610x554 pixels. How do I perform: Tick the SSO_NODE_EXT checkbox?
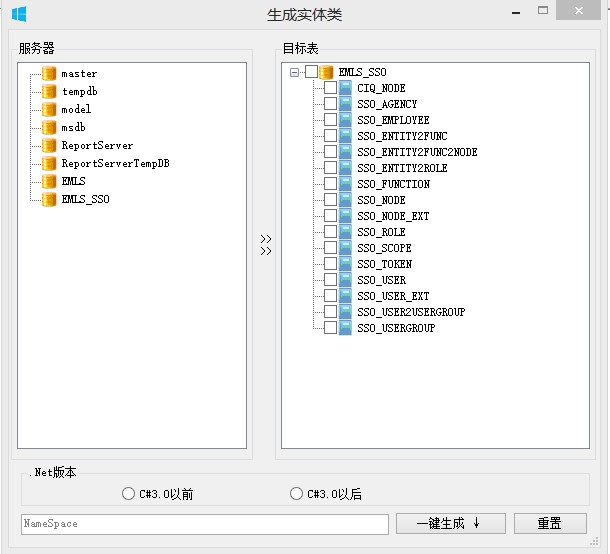coord(330,216)
